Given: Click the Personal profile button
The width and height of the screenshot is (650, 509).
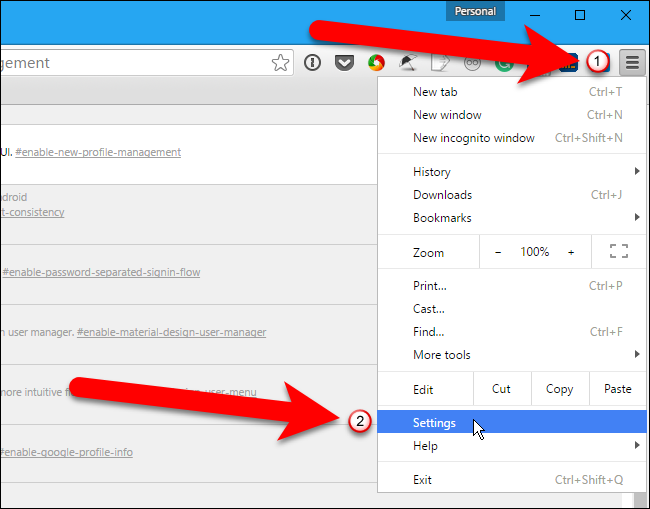Looking at the screenshot, I should [475, 11].
